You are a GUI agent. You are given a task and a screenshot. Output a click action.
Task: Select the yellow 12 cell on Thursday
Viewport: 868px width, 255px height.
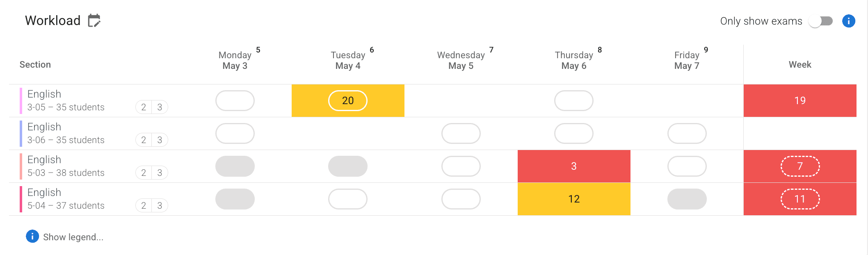573,199
